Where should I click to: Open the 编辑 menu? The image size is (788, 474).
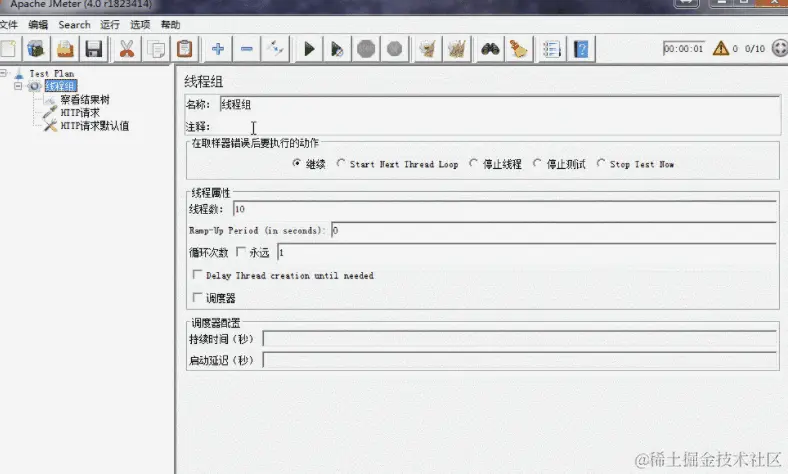tap(38, 25)
